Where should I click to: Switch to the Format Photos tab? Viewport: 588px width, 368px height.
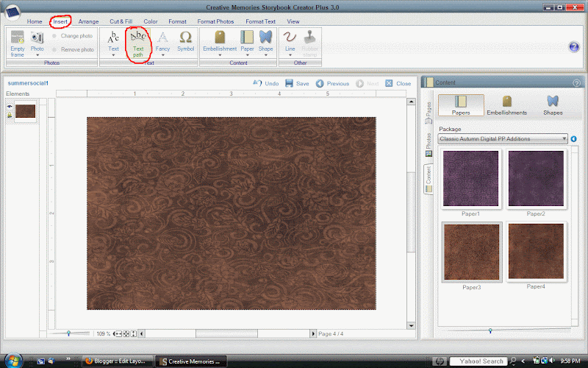click(x=216, y=22)
